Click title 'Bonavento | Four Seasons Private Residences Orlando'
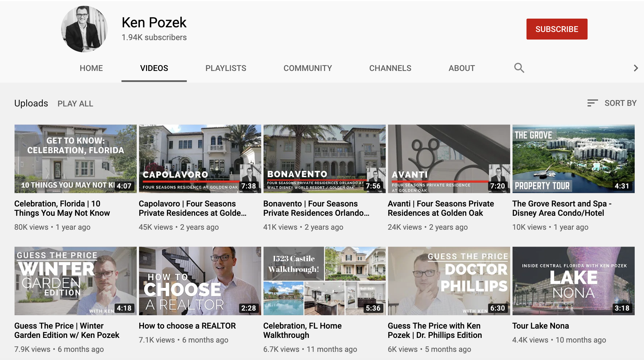Image resolution: width=644 pixels, height=360 pixels. [316, 208]
